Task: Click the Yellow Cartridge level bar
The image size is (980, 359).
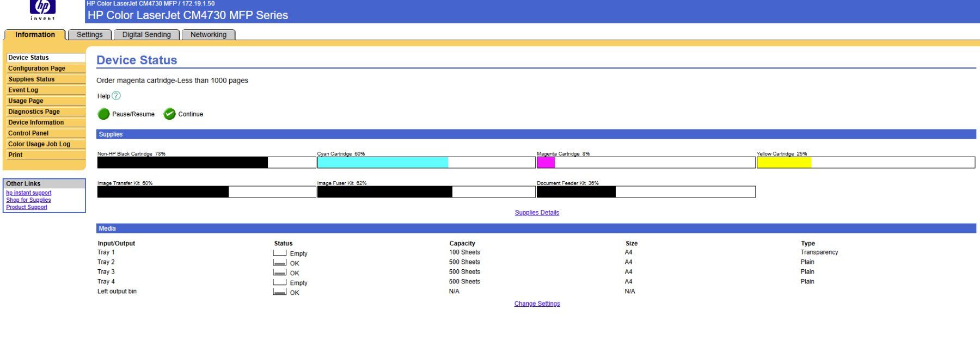Action: [866, 162]
